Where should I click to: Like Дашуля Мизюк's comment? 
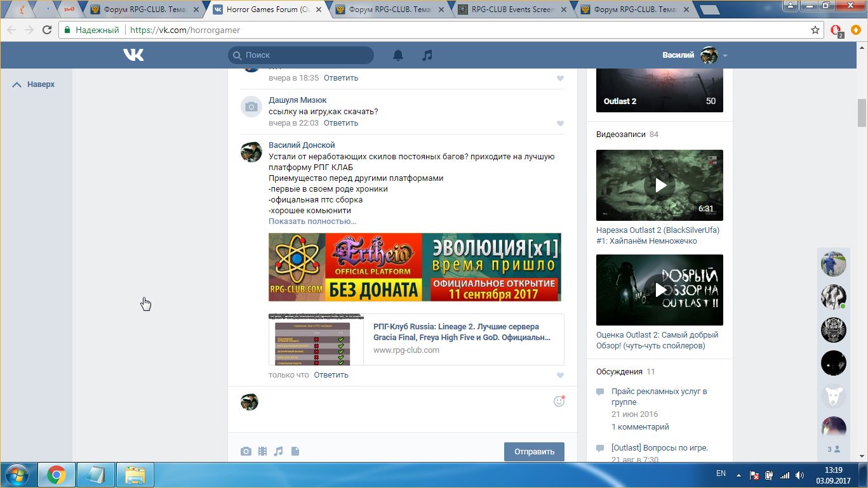(560, 123)
